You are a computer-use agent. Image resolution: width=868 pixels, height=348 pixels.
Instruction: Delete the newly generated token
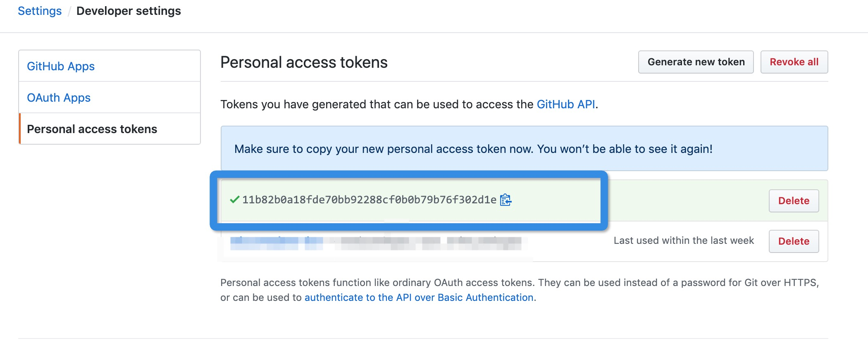pos(794,201)
